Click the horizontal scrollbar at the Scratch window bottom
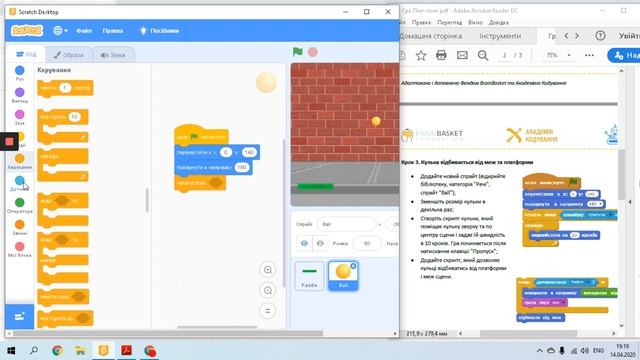The height and width of the screenshot is (360, 640). pyautogui.click(x=168, y=333)
